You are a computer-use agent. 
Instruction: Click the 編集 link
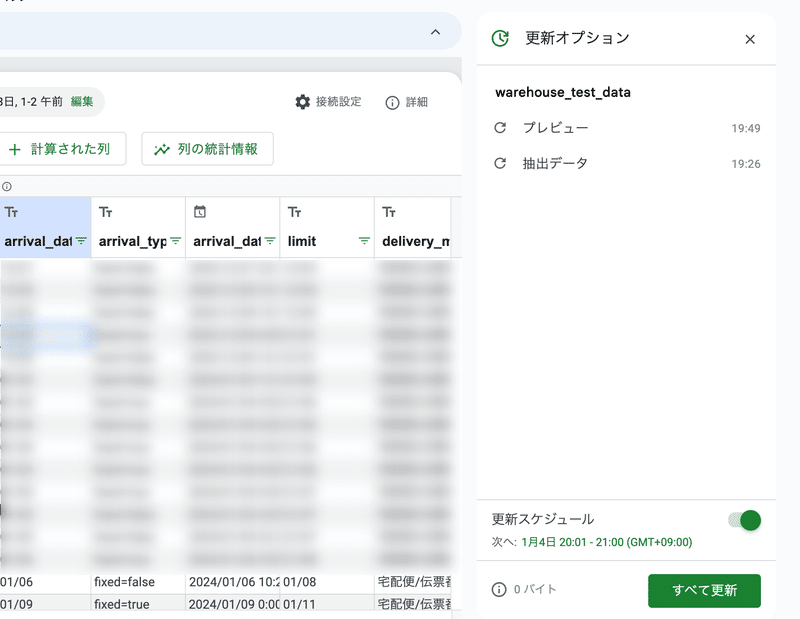[82, 102]
